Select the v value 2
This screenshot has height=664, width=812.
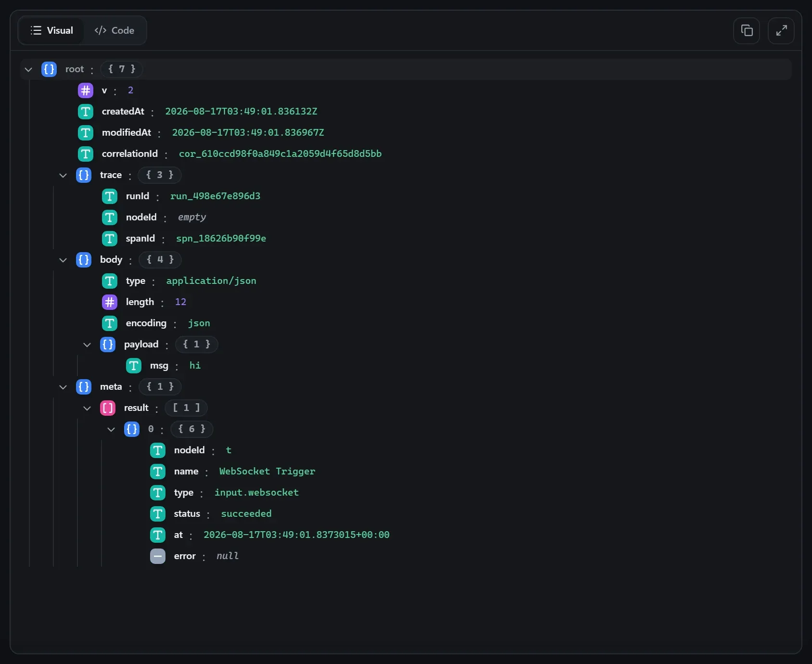130,90
